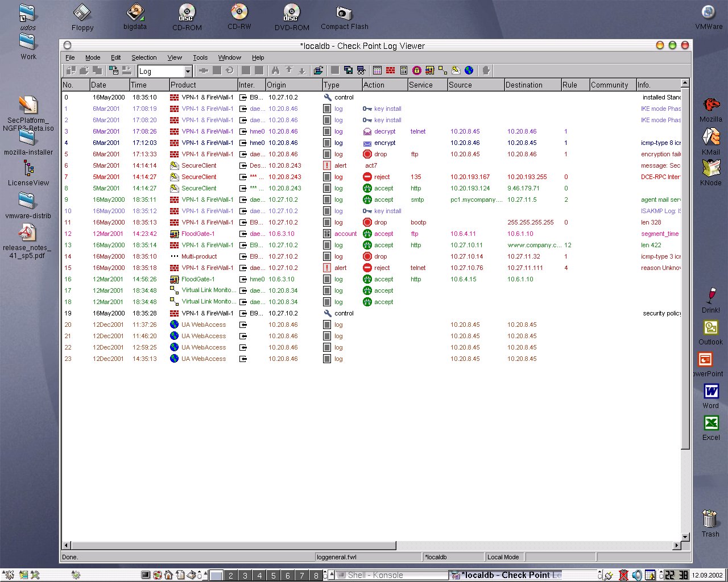The image size is (728, 582).
Task: Click the Community column header
Action: 613,85
